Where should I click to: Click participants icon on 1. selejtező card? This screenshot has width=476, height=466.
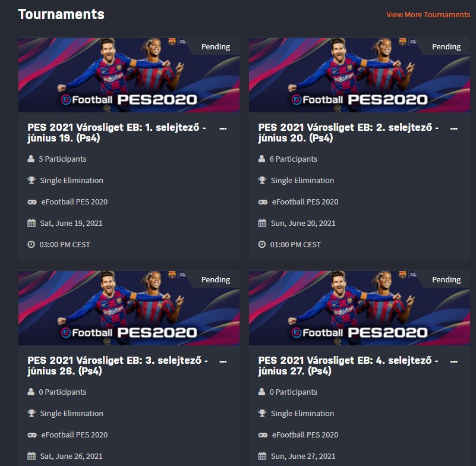point(31,159)
